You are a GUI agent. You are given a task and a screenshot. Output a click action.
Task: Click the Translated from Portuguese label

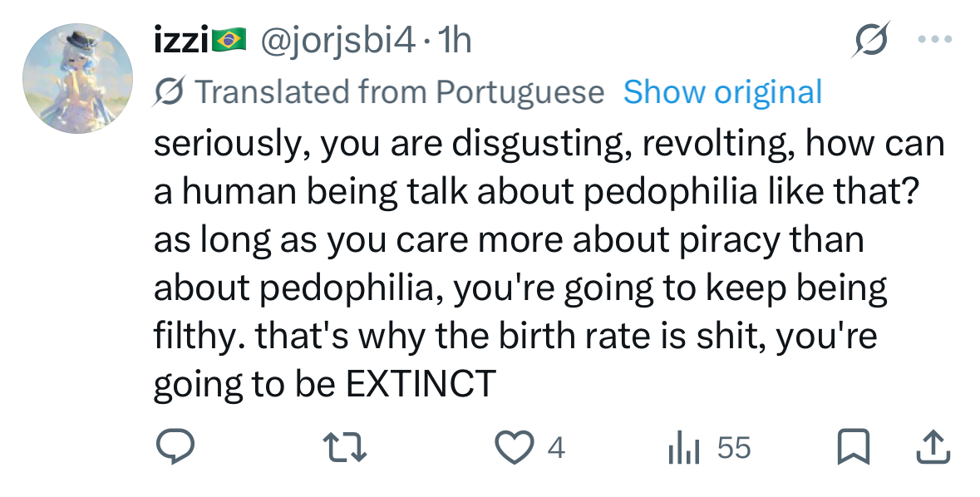click(x=398, y=91)
